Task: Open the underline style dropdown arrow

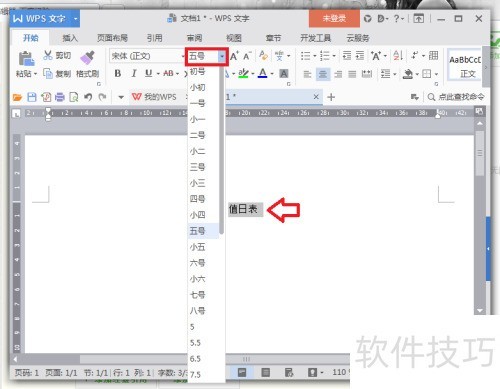Action: (158, 74)
